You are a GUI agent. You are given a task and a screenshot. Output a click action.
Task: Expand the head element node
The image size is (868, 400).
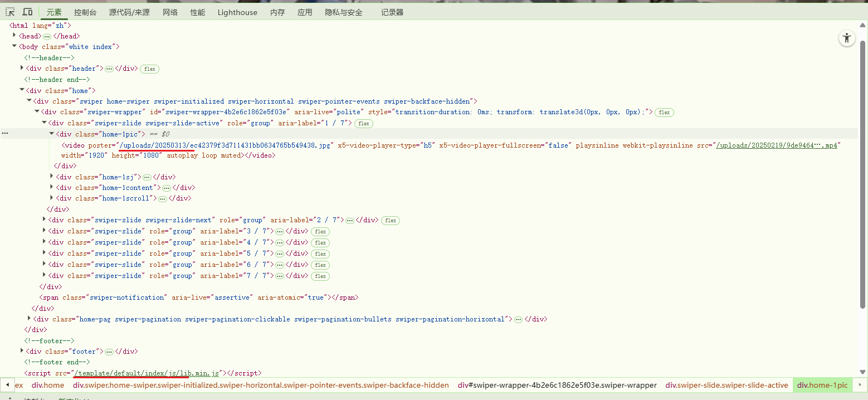pyautogui.click(x=14, y=36)
